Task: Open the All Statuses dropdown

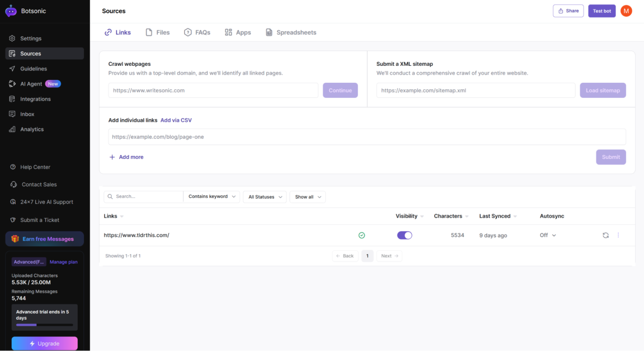Action: click(x=265, y=197)
